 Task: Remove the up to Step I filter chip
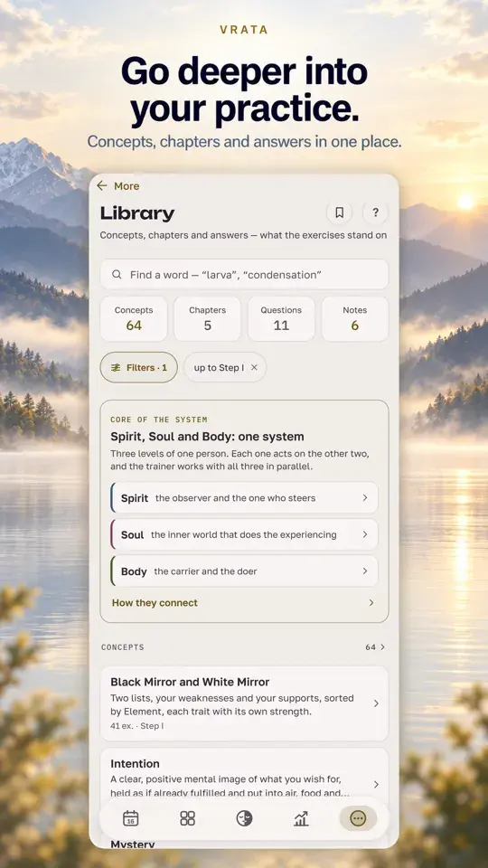pos(254,368)
